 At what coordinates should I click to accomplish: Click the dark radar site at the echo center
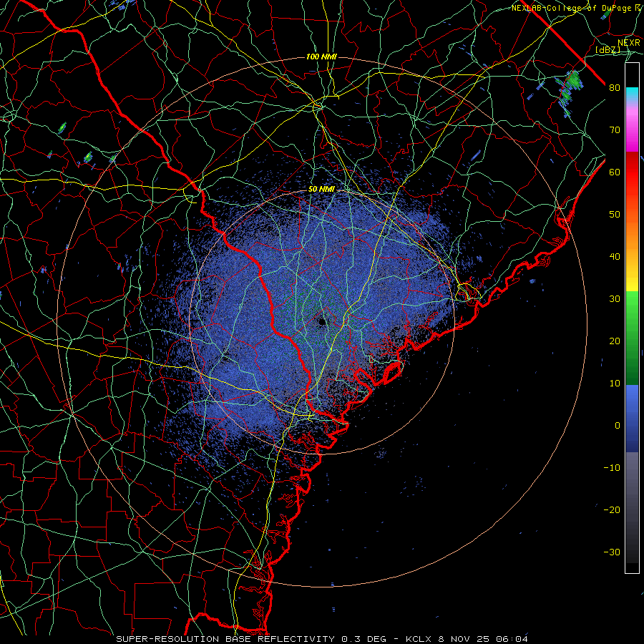(322, 322)
